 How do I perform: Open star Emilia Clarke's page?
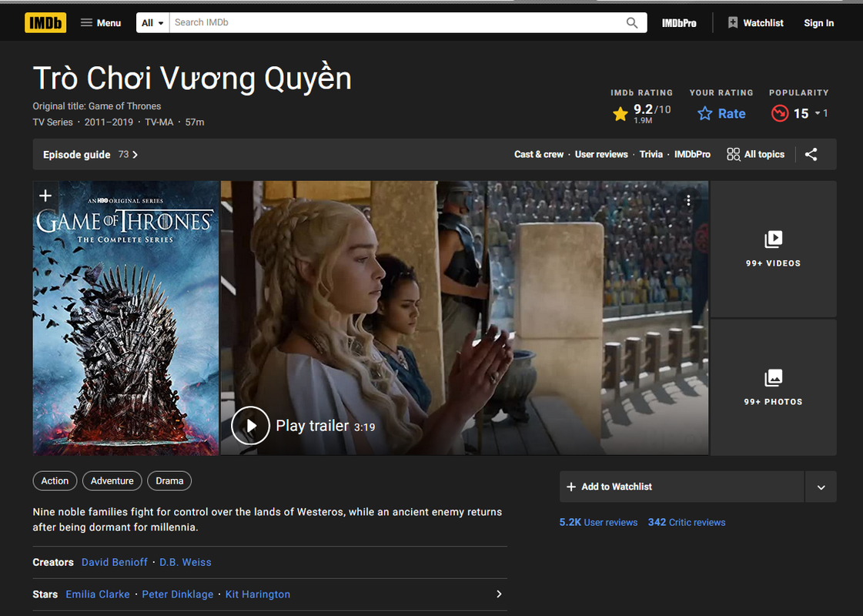click(98, 594)
